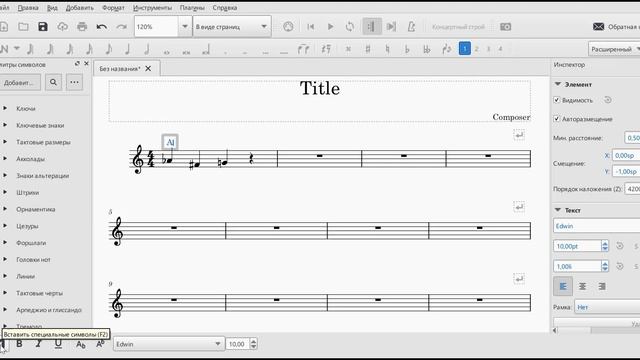The image size is (640, 360).
Task: Toggle the MIDI input icon
Action: point(288,27)
